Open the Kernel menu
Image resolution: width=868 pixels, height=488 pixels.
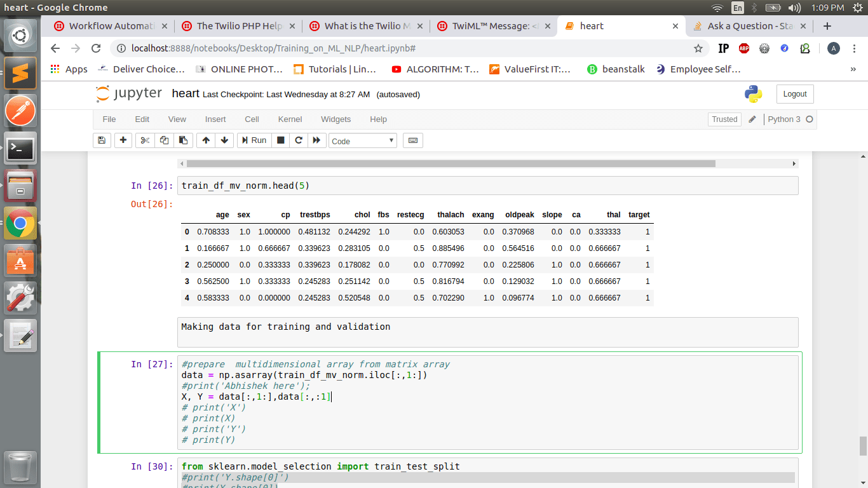[x=290, y=119]
